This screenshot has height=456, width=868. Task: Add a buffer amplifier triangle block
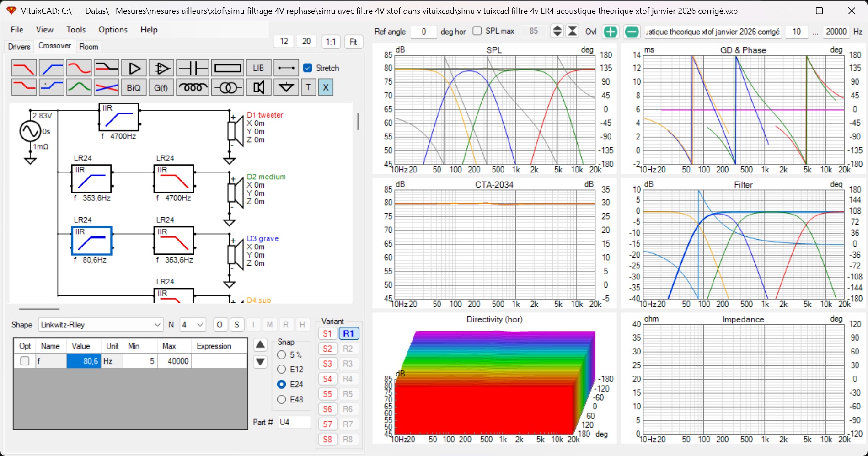point(134,68)
